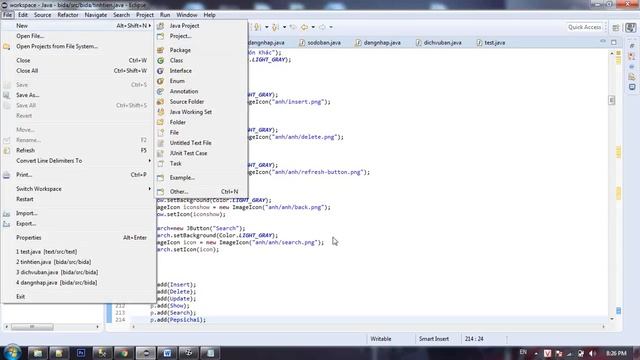Image resolution: width=640 pixels, height=360 pixels.
Task: Click the left panel horizontal scrollbar thumb
Action: [x=32, y=327]
